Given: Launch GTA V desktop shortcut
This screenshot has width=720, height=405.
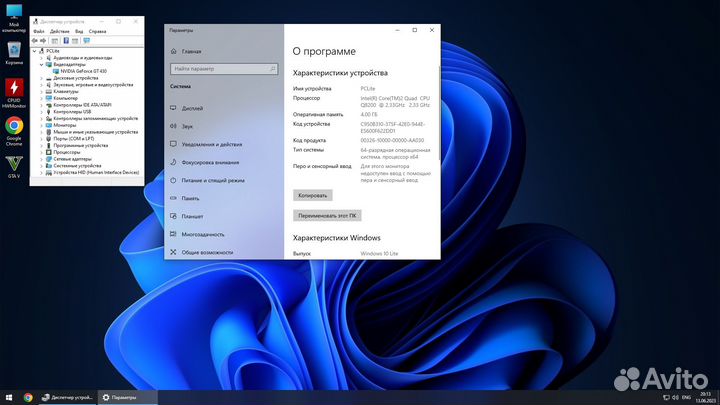Looking at the screenshot, I should pos(14,167).
